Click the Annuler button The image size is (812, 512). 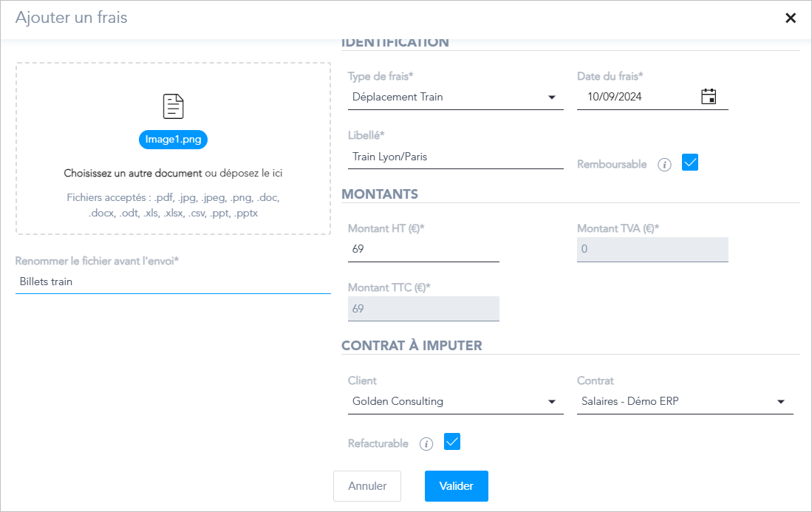pyautogui.click(x=367, y=486)
